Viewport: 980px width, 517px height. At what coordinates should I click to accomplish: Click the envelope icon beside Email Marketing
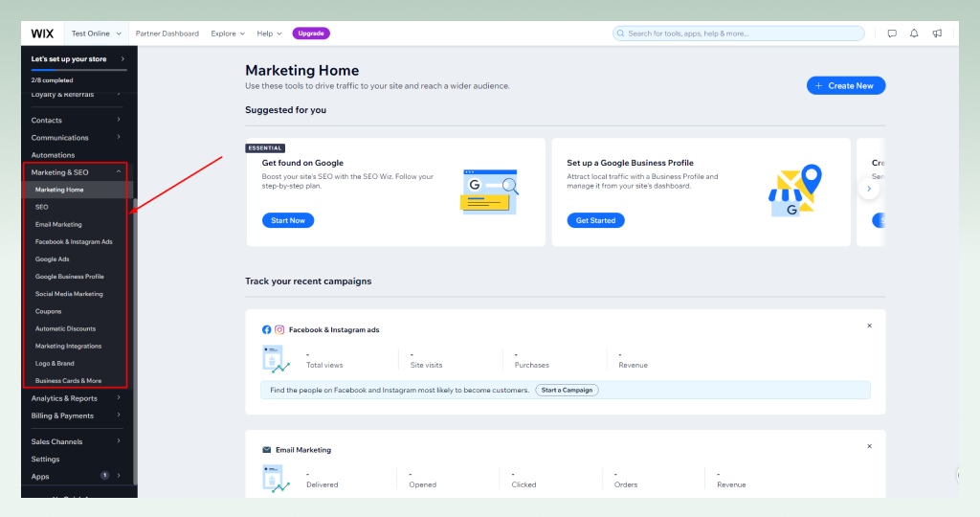[x=267, y=449]
